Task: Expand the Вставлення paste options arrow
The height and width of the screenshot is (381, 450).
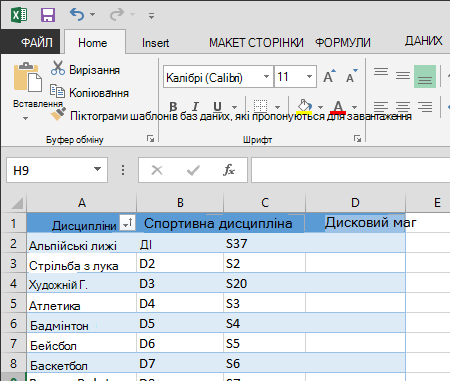Action: coord(25,118)
